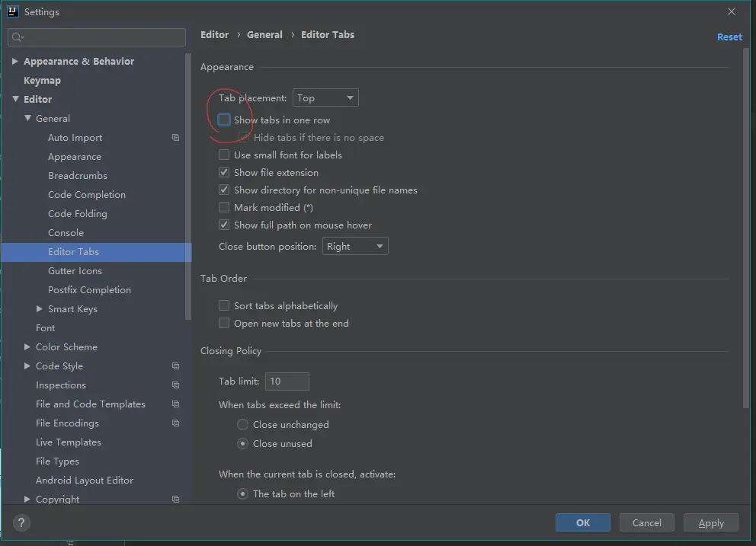Open Close button position dropdown
The width and height of the screenshot is (756, 546).
[355, 246]
